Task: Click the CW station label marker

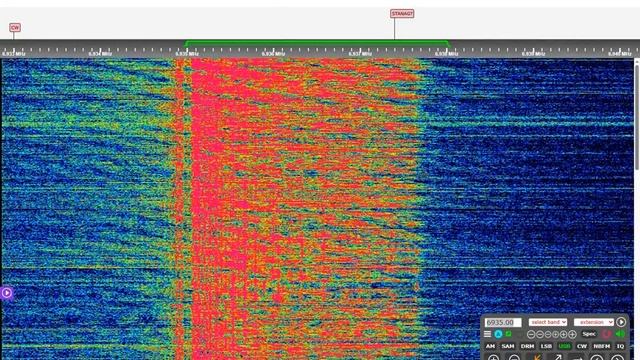Action: [15, 27]
